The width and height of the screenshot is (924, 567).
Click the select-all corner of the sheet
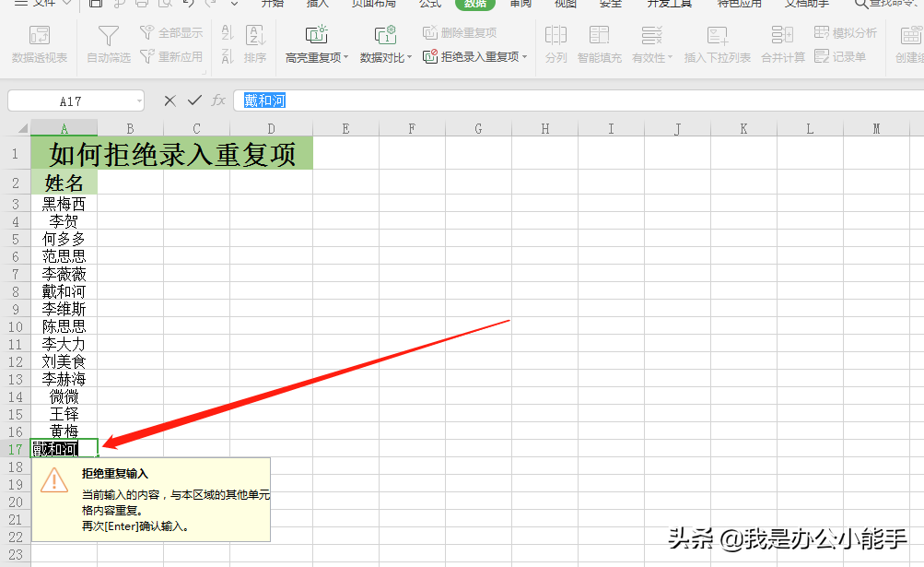(x=22, y=128)
